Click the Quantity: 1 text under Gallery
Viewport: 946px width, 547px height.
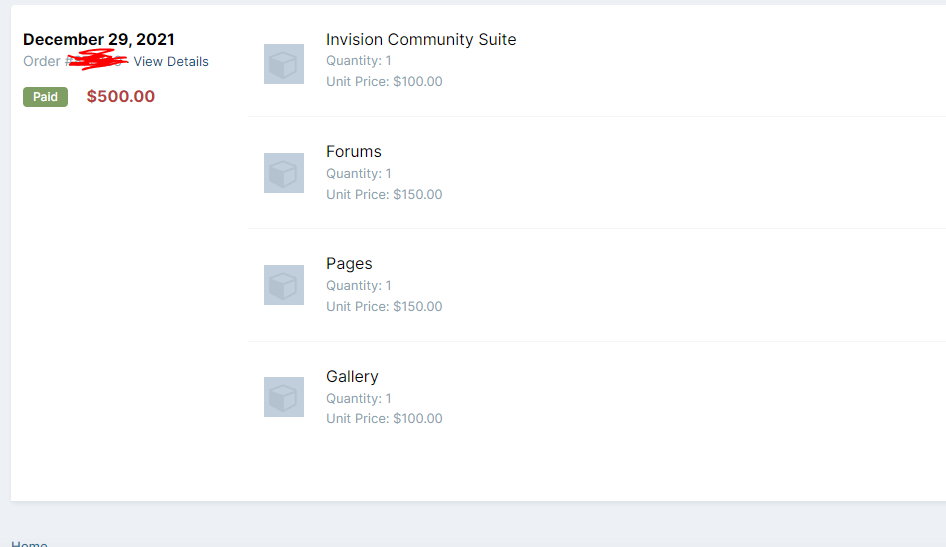(x=359, y=398)
